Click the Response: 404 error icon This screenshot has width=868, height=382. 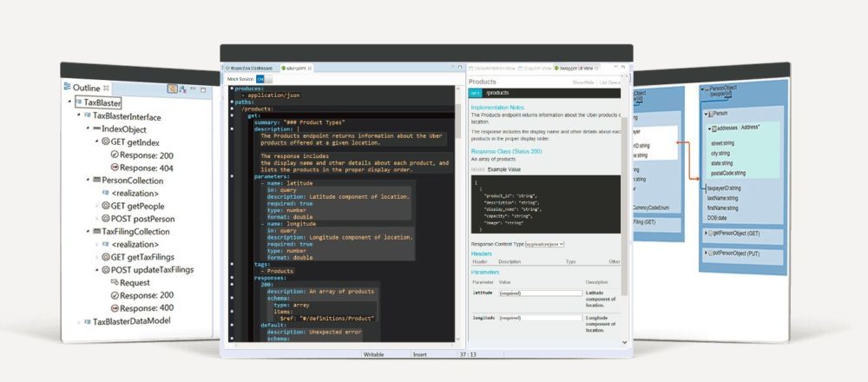114,167
